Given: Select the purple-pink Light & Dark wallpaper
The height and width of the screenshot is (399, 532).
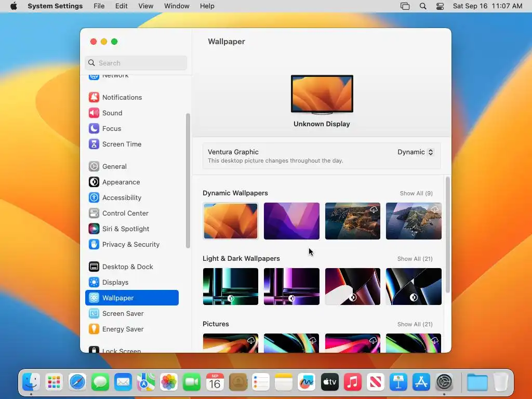Looking at the screenshot, I should pyautogui.click(x=291, y=287).
